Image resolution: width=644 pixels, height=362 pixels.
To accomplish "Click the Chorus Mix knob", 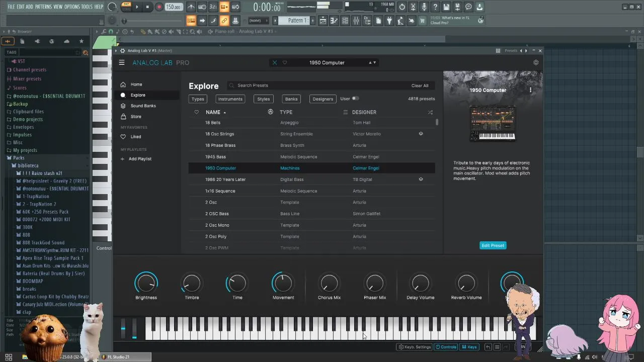I will click(329, 283).
